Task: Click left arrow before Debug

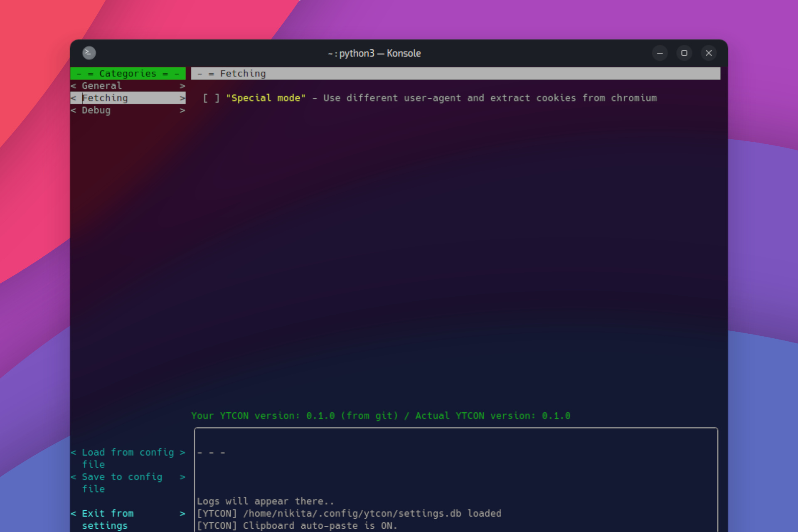Action: point(74,110)
